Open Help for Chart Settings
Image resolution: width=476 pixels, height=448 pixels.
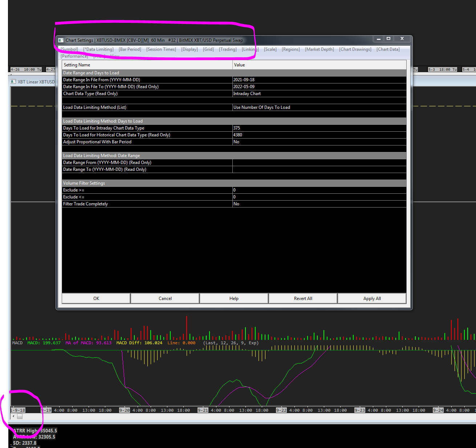(234, 299)
